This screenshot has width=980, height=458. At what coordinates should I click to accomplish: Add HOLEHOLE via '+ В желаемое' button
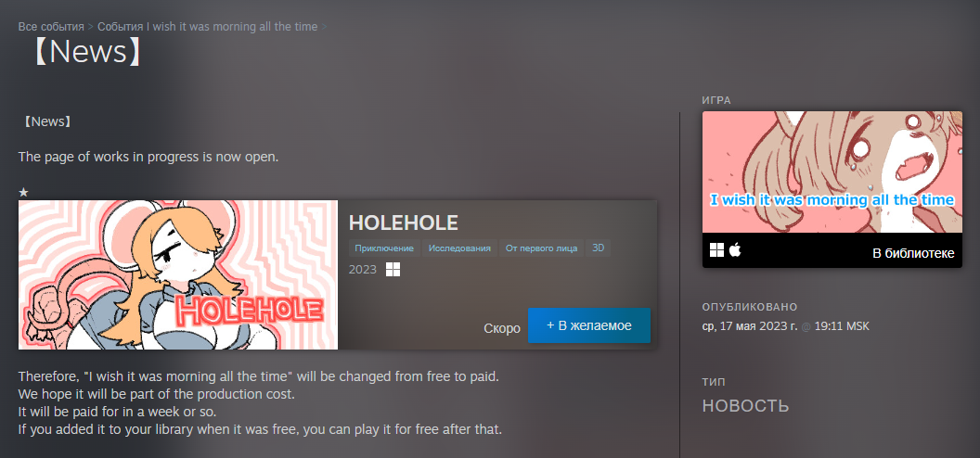[x=588, y=325]
